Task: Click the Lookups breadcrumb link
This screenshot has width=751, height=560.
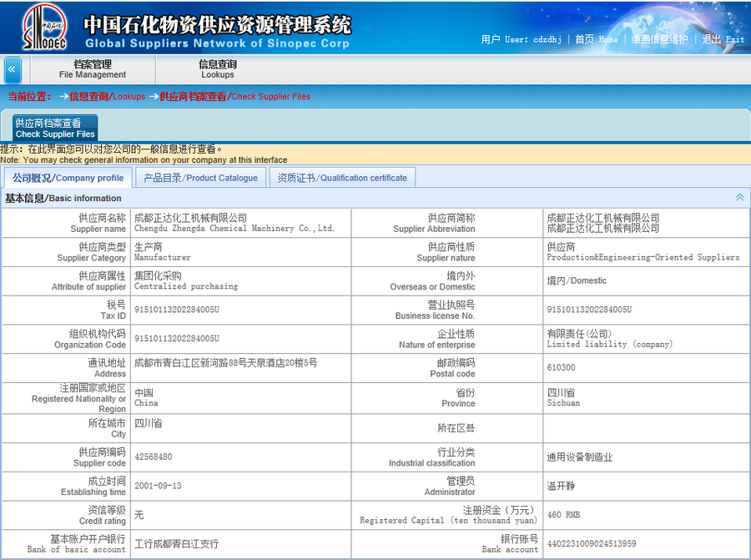Action: [107, 97]
